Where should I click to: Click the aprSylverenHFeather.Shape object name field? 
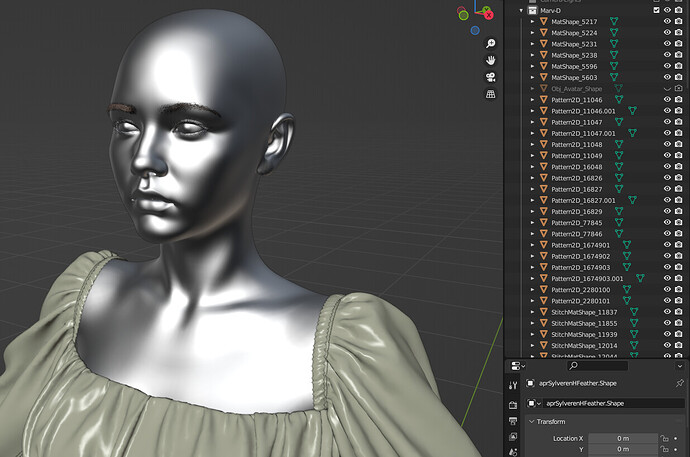click(x=614, y=403)
